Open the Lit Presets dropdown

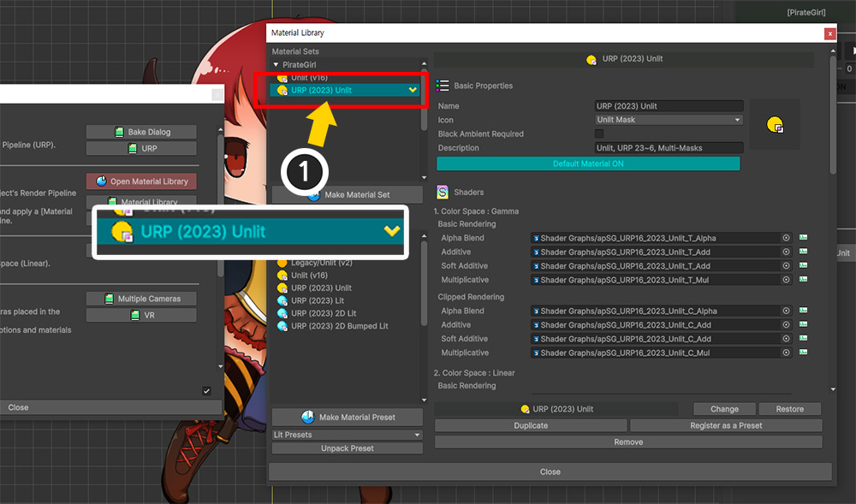348,435
